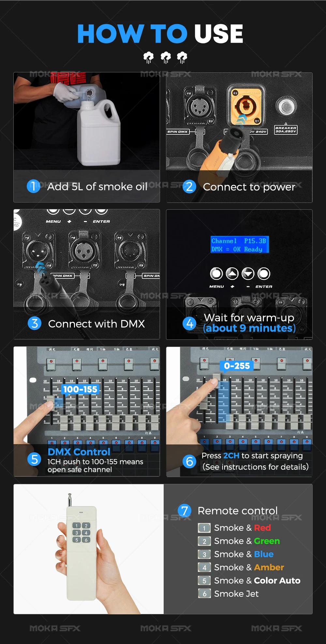
Task: Click the up-arrow plus button under display
Action: pyautogui.click(x=232, y=274)
